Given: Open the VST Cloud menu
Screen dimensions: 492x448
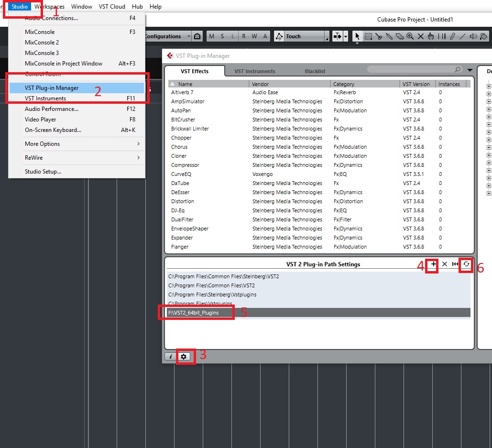Looking at the screenshot, I should [x=112, y=7].
